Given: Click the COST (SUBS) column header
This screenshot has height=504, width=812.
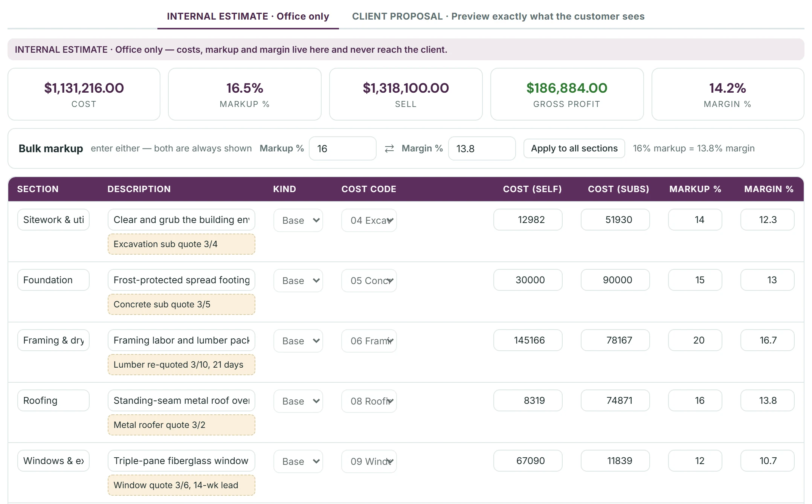Looking at the screenshot, I should tap(618, 189).
